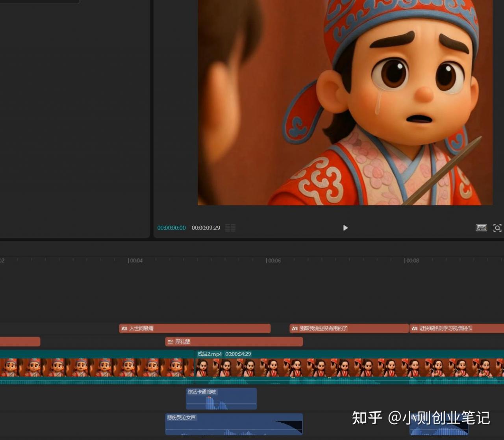The width and height of the screenshot is (504, 440).
Task: Select the boy video clip before 成品2.mp4
Action: 97,367
